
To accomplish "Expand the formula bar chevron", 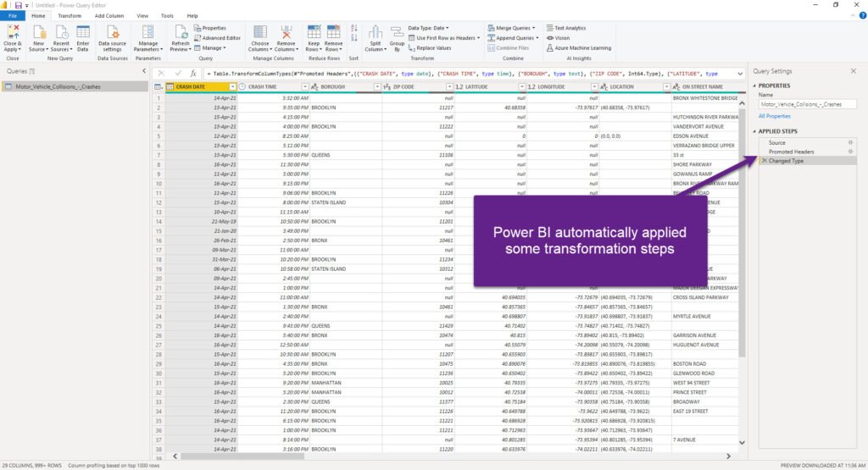I will pos(740,74).
